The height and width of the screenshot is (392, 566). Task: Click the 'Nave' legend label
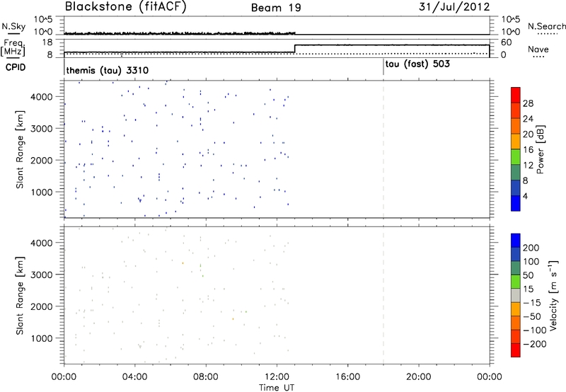pos(538,49)
